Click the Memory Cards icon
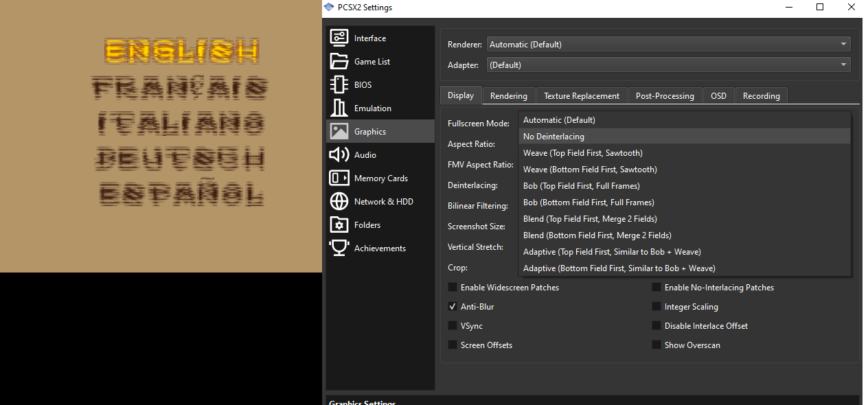The image size is (868, 405). click(339, 178)
